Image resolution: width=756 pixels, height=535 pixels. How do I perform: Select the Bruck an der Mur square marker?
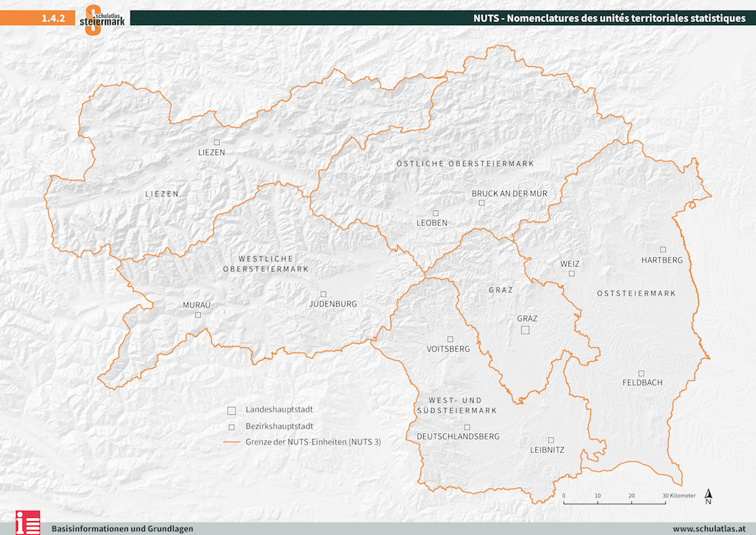pos(482,202)
